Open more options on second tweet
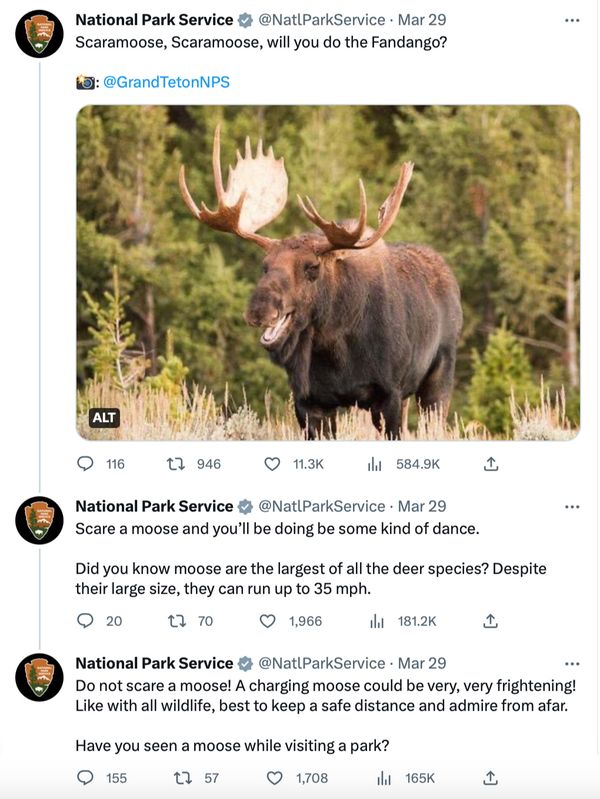Screen dimensions: 600x799 tap(571, 506)
